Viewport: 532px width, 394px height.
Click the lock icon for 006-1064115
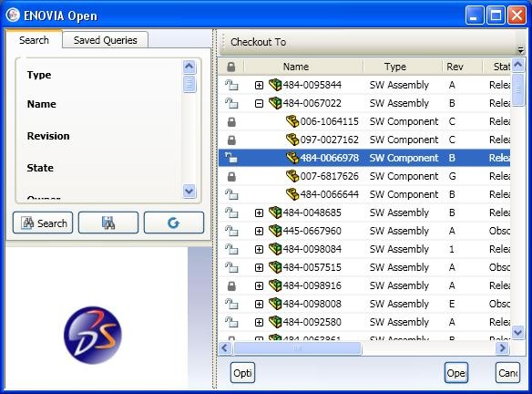coord(231,121)
